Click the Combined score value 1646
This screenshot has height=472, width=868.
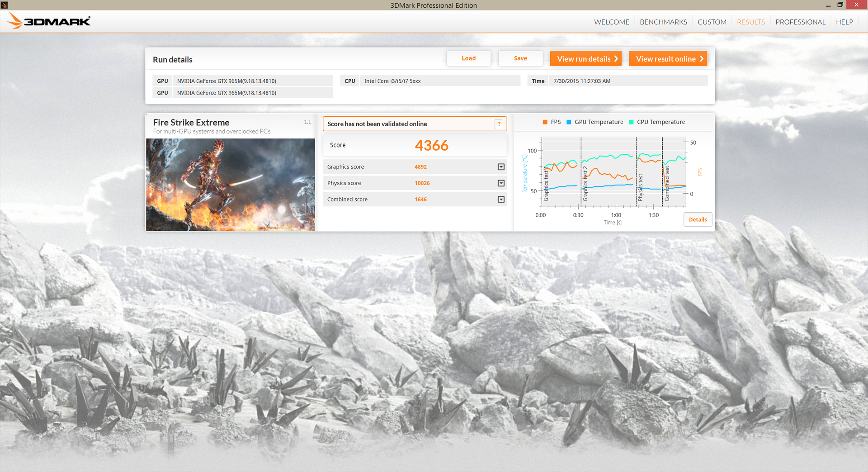point(420,200)
